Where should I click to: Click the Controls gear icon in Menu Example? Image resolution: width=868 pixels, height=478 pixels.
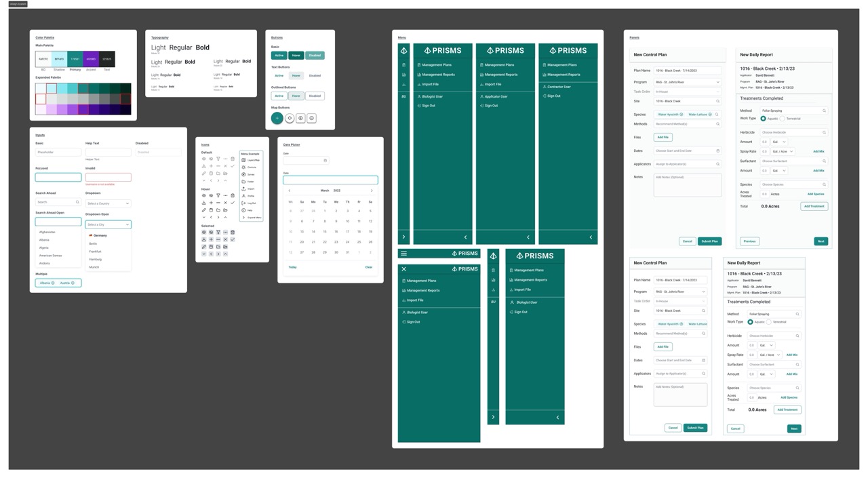click(243, 167)
